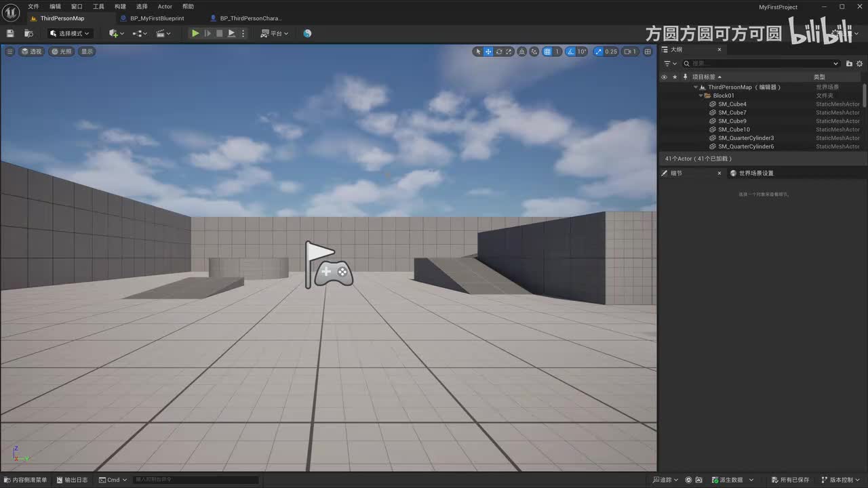The width and height of the screenshot is (868, 488).
Task: Open the 内容侧滑菜单 Content Drawer
Action: (x=25, y=480)
